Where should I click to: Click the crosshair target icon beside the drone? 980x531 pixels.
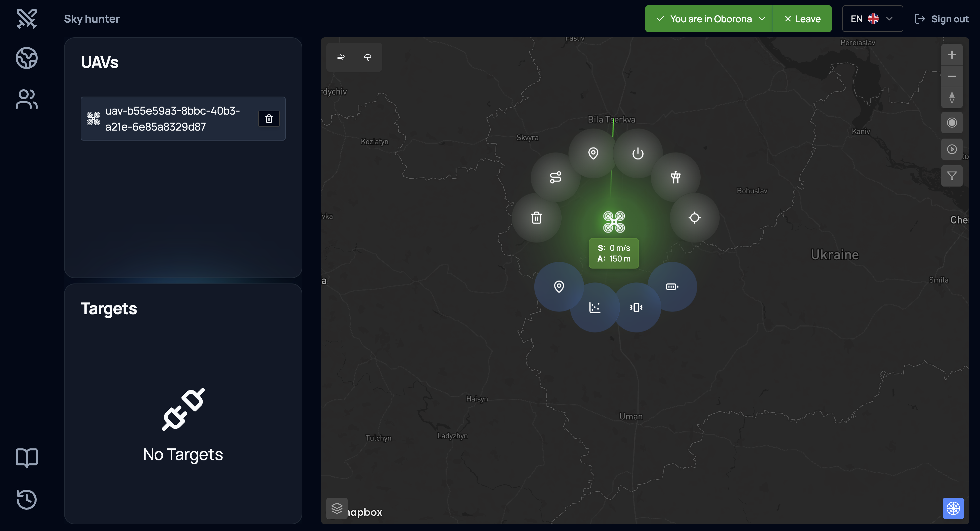tap(694, 218)
